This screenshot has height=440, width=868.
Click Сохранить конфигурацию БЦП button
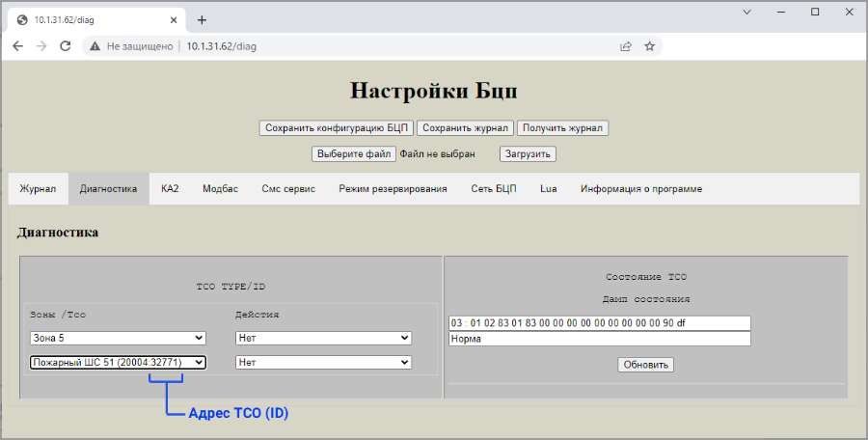click(x=337, y=128)
